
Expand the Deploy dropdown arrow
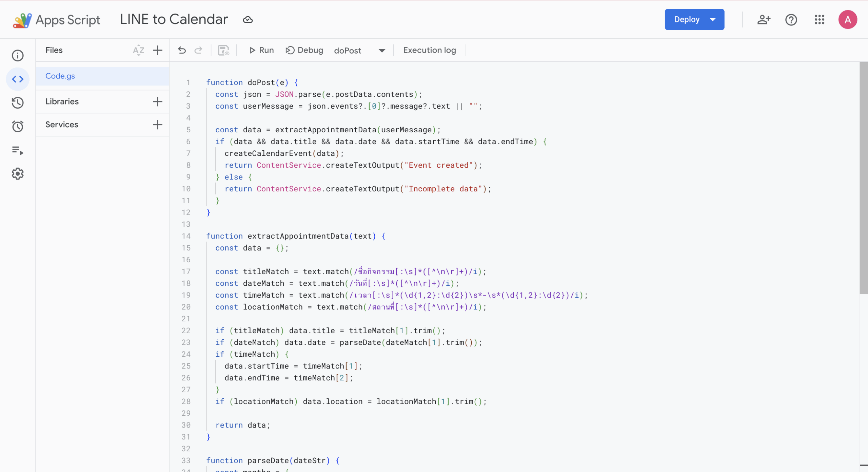click(713, 20)
